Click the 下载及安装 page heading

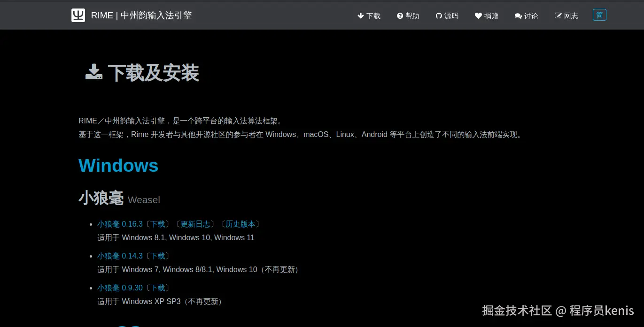154,73
